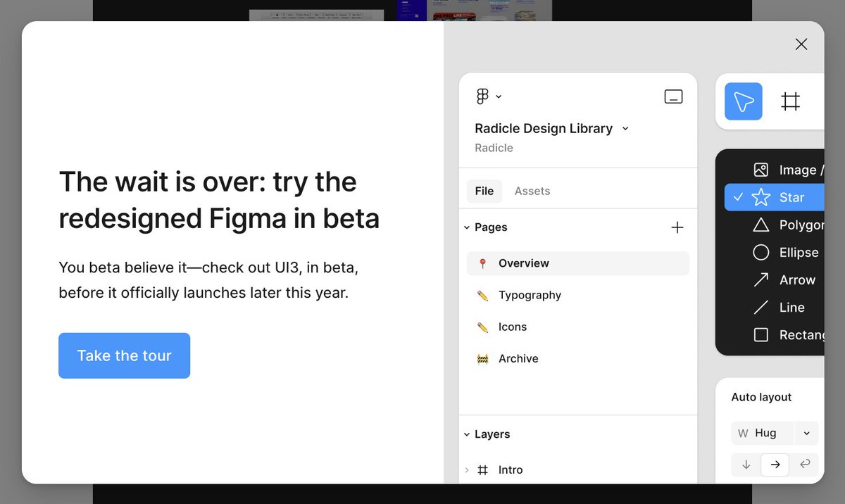This screenshot has height=504, width=845.
Task: Set auto layout direction to horizontal
Action: click(x=775, y=465)
